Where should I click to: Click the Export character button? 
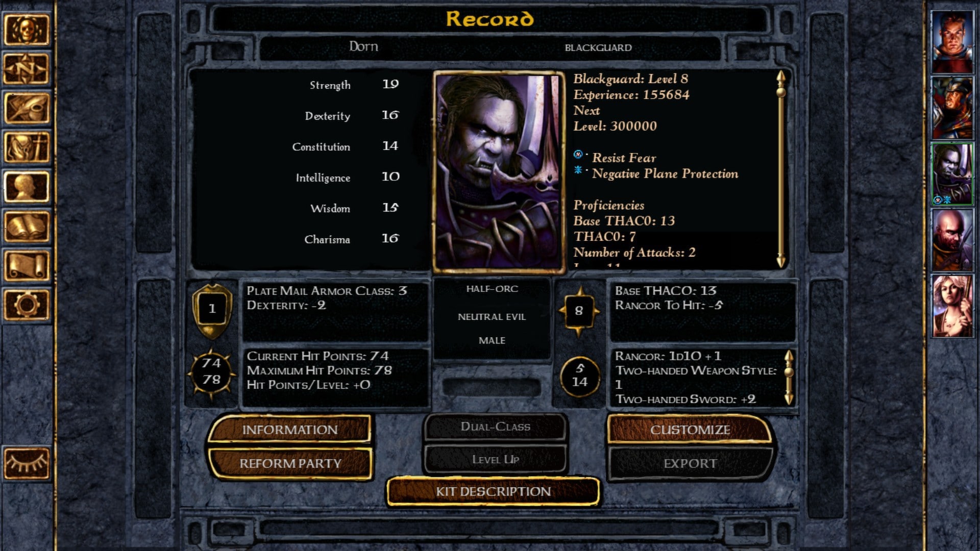coord(690,463)
